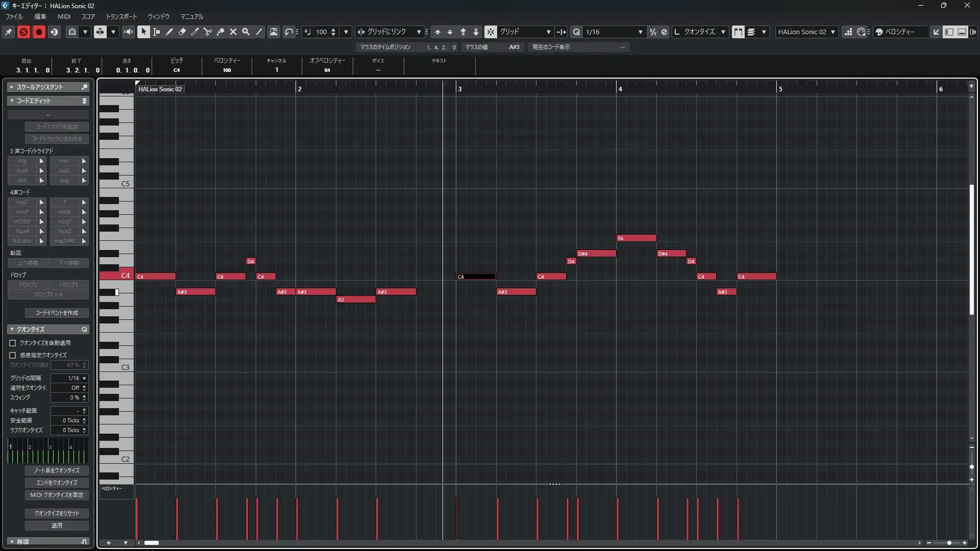980x551 pixels.
Task: Click the クオンタイズをリセット button
Action: 57,513
